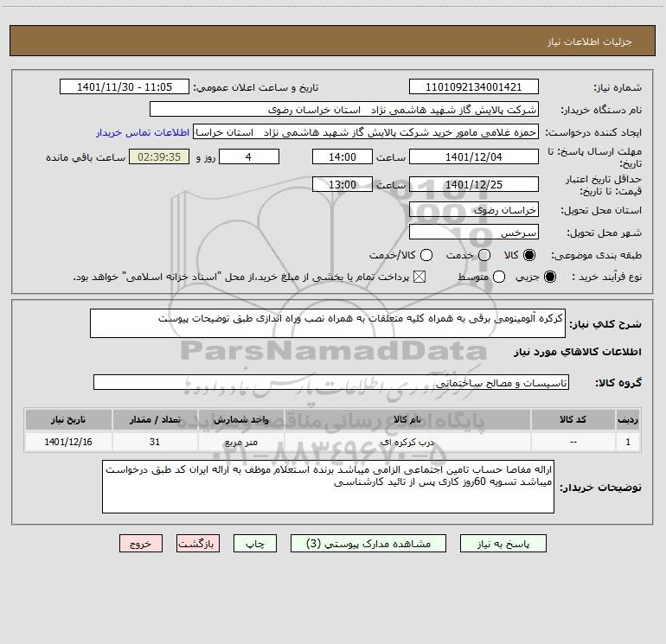Click the چاپ print button

[x=255, y=544]
